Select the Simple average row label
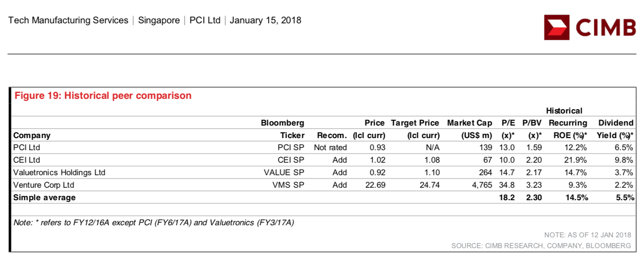Screen dimensions: 644x258 [x=45, y=198]
